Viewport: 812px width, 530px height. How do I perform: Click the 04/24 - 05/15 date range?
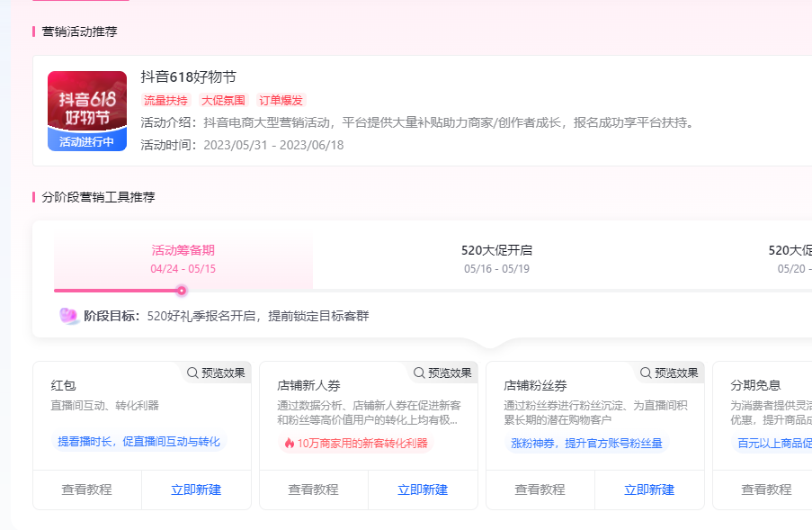pyautogui.click(x=183, y=269)
